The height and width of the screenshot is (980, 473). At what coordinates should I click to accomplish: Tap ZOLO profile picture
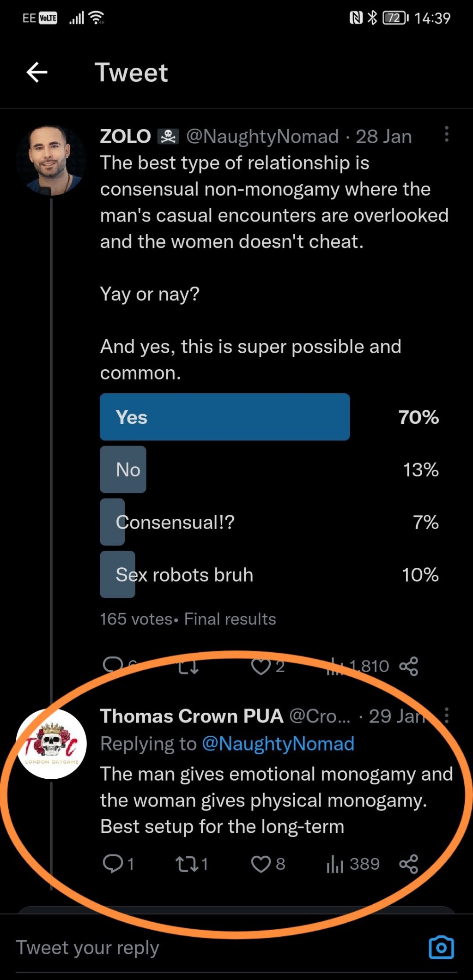51,160
